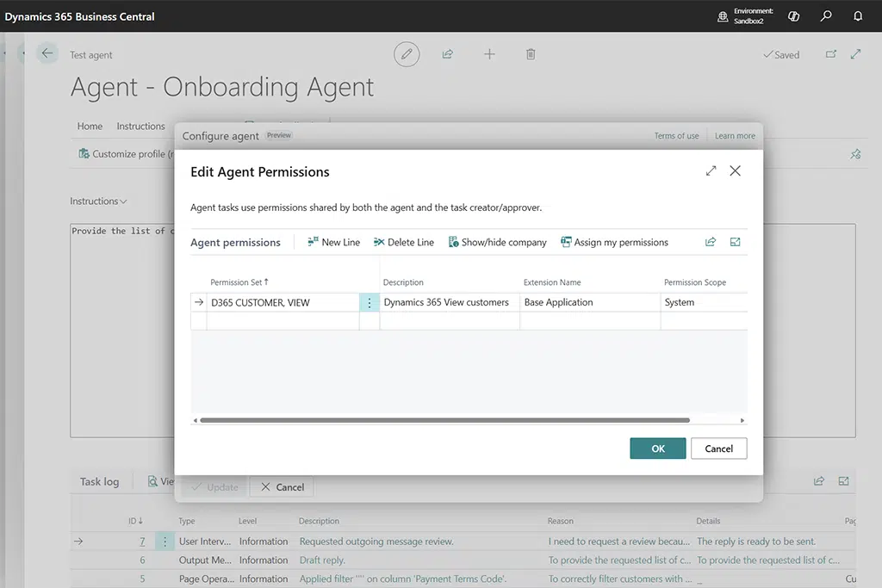Screen dimensions: 882x588
Task: Select the D365 CUSTOMER, VIEW row arrow
Action: [x=199, y=302]
